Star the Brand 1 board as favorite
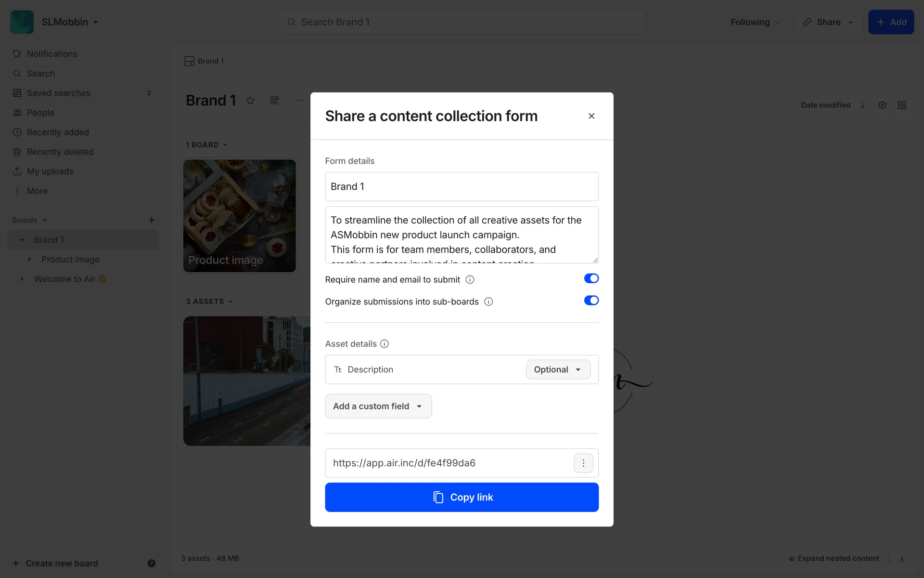The width and height of the screenshot is (924, 578). point(250,101)
